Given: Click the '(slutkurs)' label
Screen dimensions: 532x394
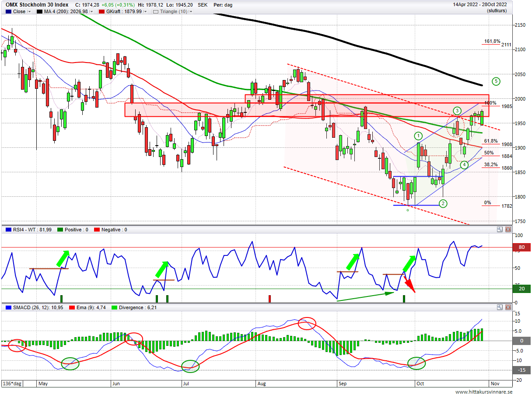Looking at the screenshot, I should click(497, 11).
